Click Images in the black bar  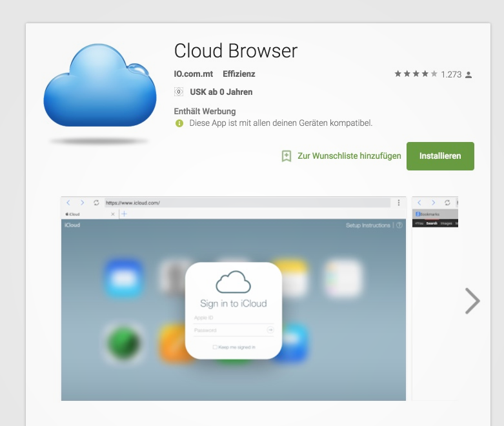tap(446, 223)
